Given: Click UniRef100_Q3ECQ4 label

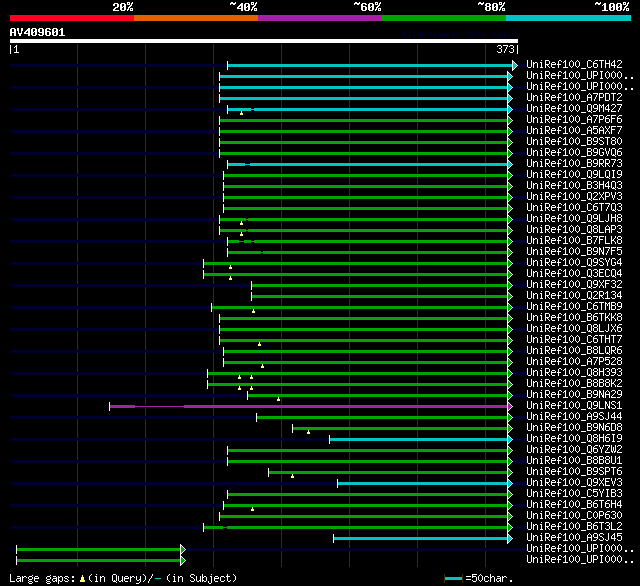Looking at the screenshot, I should pyautogui.click(x=574, y=274).
